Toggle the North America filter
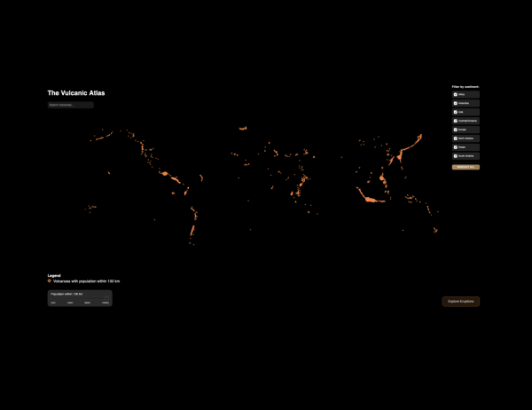 (x=456, y=138)
